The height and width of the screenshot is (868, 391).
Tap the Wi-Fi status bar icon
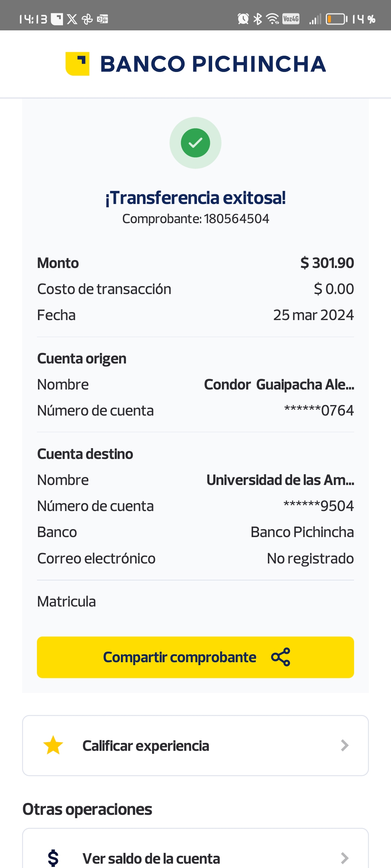coord(272,19)
